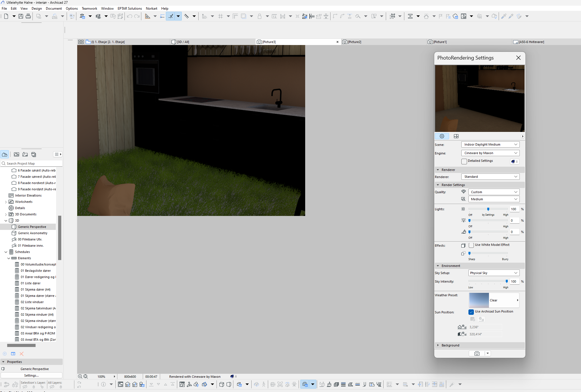
Task: Select Generic Axonometry in project tree
Action: click(32, 233)
